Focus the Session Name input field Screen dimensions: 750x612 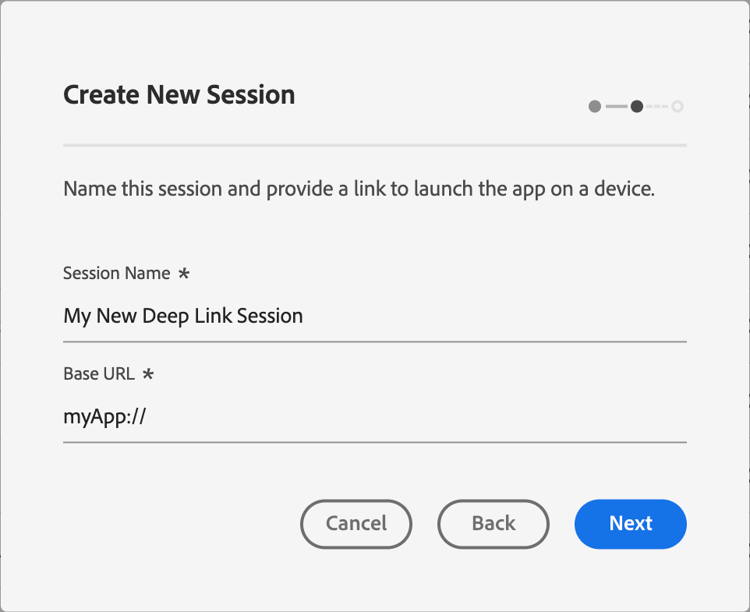(374, 317)
